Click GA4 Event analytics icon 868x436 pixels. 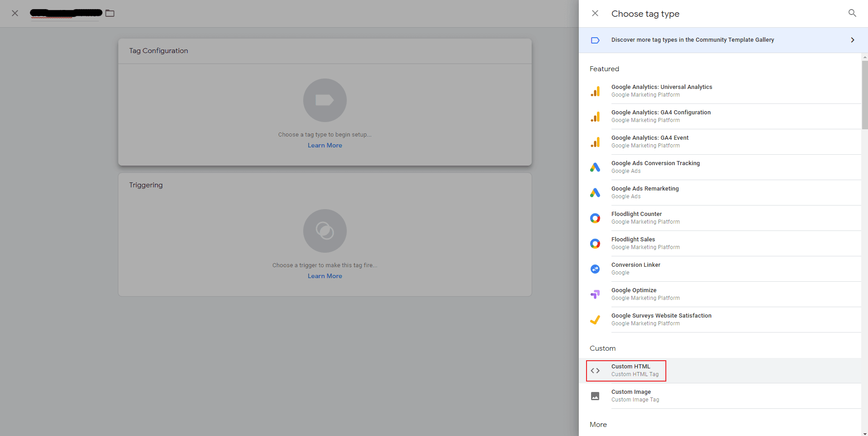pos(595,142)
